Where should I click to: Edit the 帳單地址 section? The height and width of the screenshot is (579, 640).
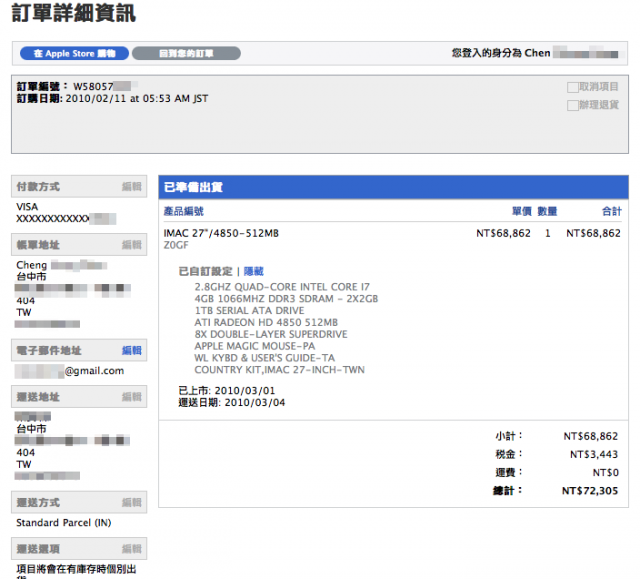[131, 245]
